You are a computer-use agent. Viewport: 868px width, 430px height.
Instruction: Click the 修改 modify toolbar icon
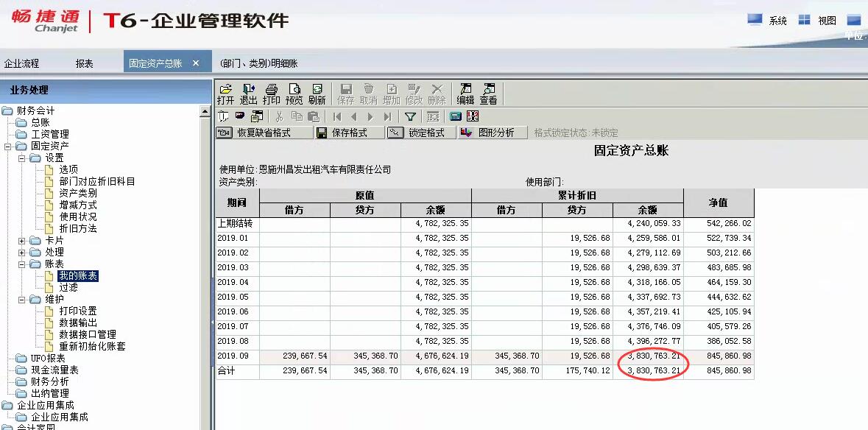pyautogui.click(x=414, y=94)
